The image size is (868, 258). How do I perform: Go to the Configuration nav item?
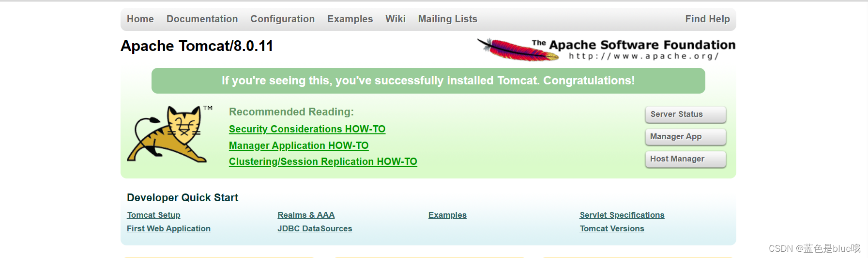[x=283, y=19]
